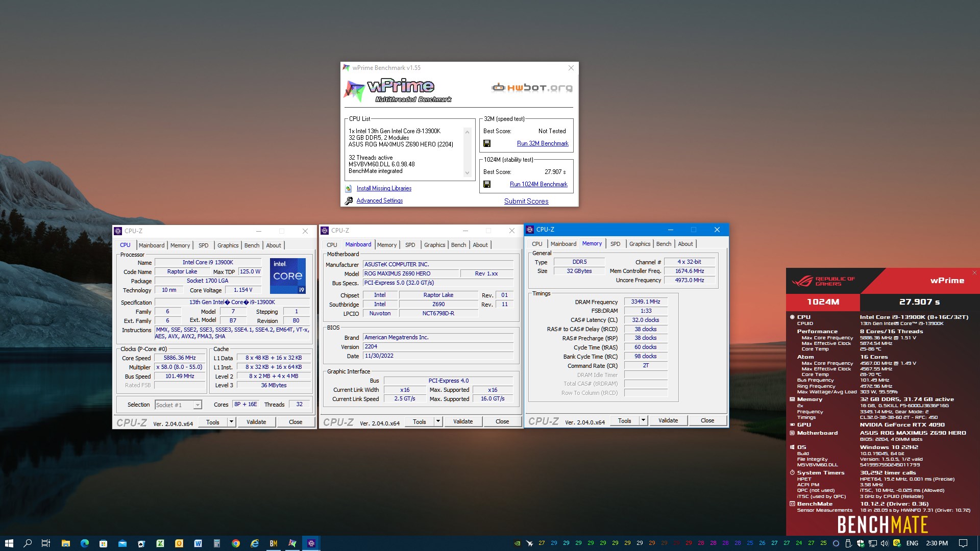Open the Mail app on the taskbar

tap(122, 543)
